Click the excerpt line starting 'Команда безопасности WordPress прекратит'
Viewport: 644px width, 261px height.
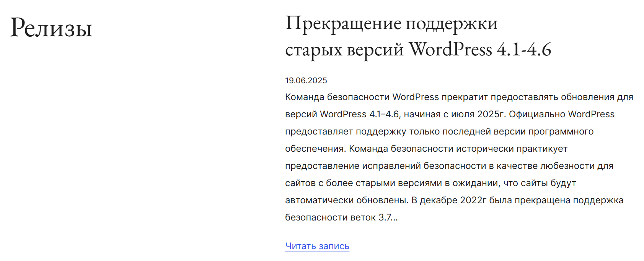click(x=459, y=97)
